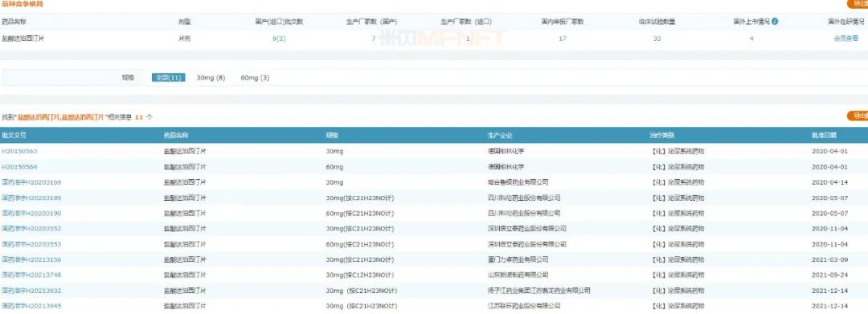Open approval 国药准字H20203189
Image resolution: width=868 pixels, height=314 pixels.
click(31, 198)
